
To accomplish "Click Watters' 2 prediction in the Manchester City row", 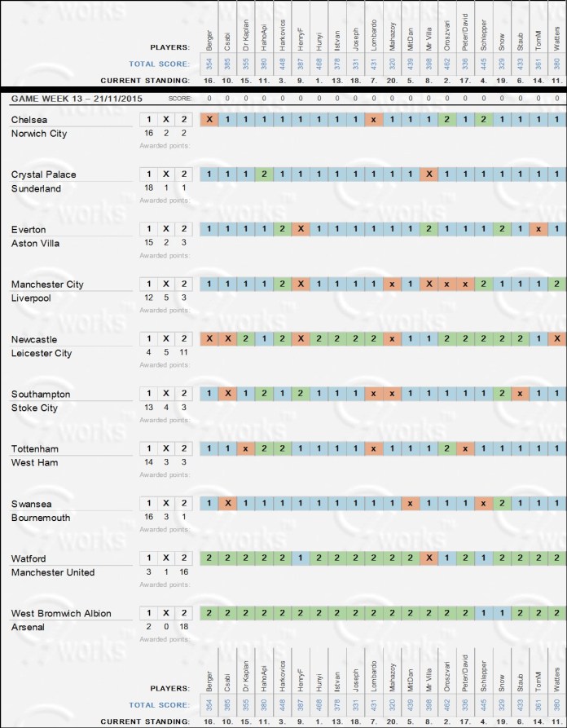I will (x=556, y=284).
